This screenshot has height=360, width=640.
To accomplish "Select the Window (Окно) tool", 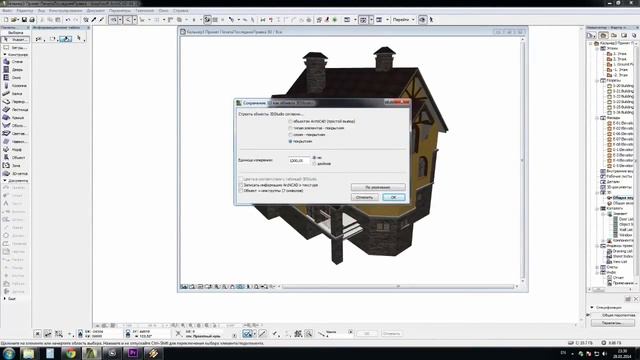I will 15,78.
